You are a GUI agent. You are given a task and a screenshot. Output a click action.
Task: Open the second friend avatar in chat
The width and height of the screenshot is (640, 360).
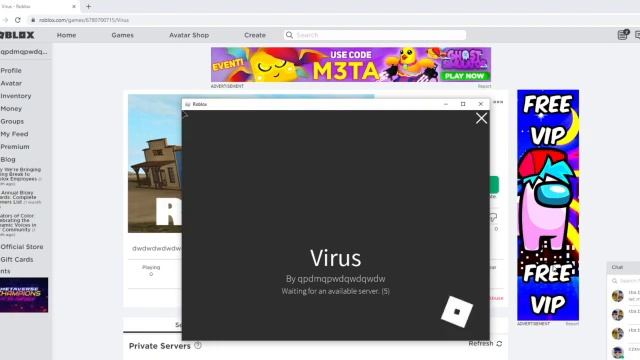tap(618, 315)
